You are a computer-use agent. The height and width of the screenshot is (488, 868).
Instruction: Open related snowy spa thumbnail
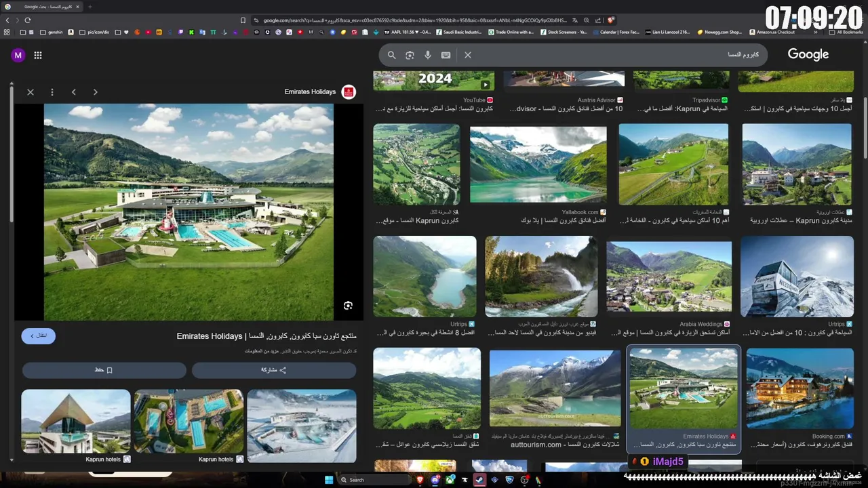click(302, 426)
